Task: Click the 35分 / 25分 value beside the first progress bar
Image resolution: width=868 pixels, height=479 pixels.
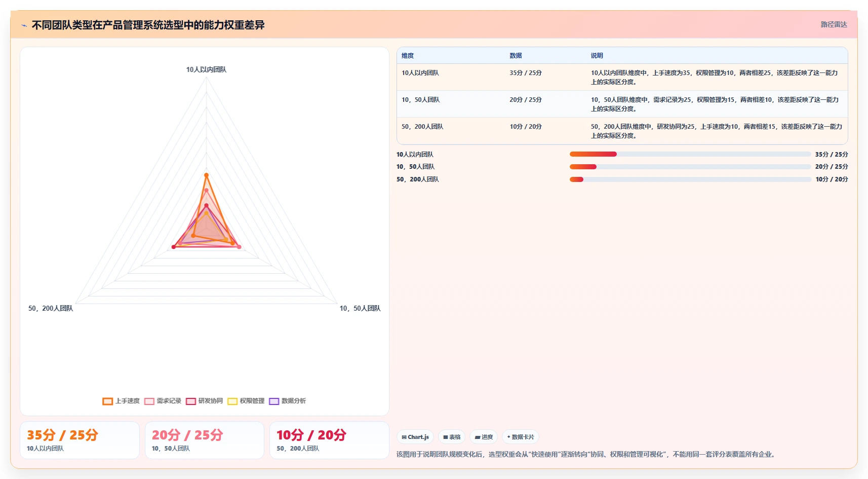Action: [832, 155]
